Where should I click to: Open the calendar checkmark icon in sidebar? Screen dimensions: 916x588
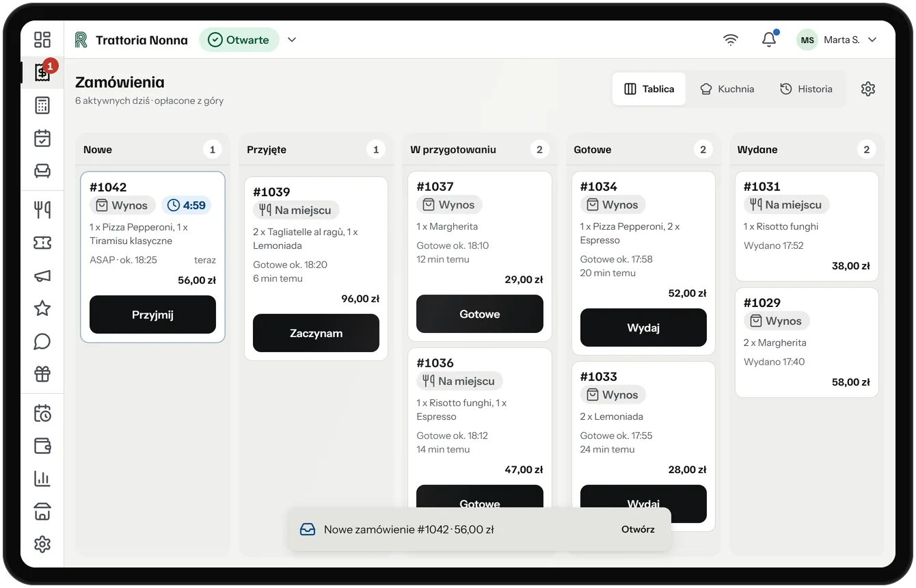click(x=42, y=138)
